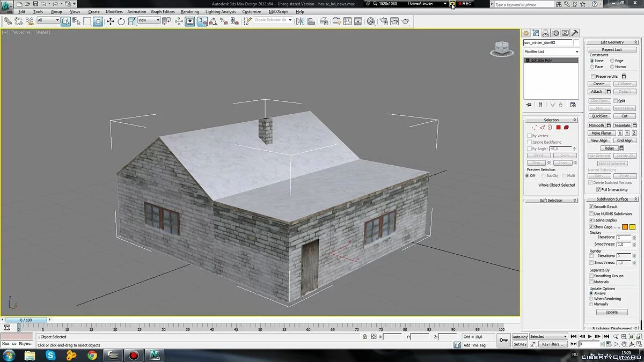Viewport: 644px width, 362px height.
Task: Click the QuickSlice button
Action: (x=599, y=116)
